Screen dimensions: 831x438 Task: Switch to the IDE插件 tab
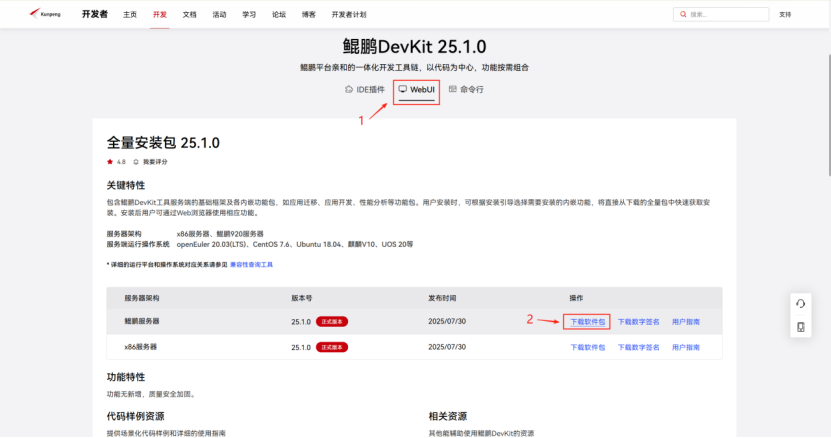coord(365,90)
